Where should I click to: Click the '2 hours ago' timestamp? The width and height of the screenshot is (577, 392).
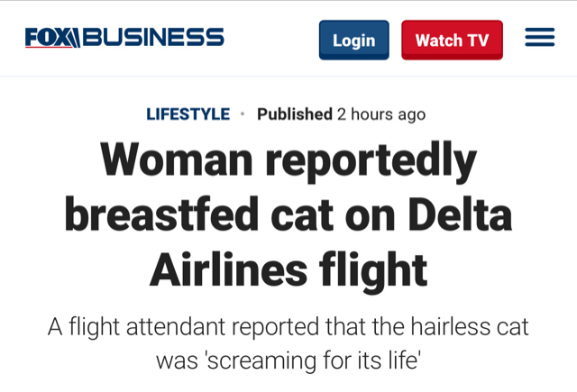click(x=381, y=114)
